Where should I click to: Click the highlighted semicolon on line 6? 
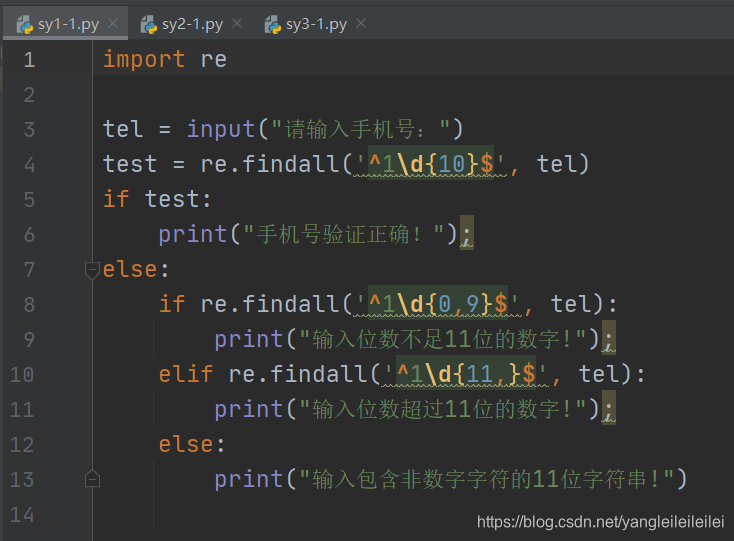[x=467, y=233]
